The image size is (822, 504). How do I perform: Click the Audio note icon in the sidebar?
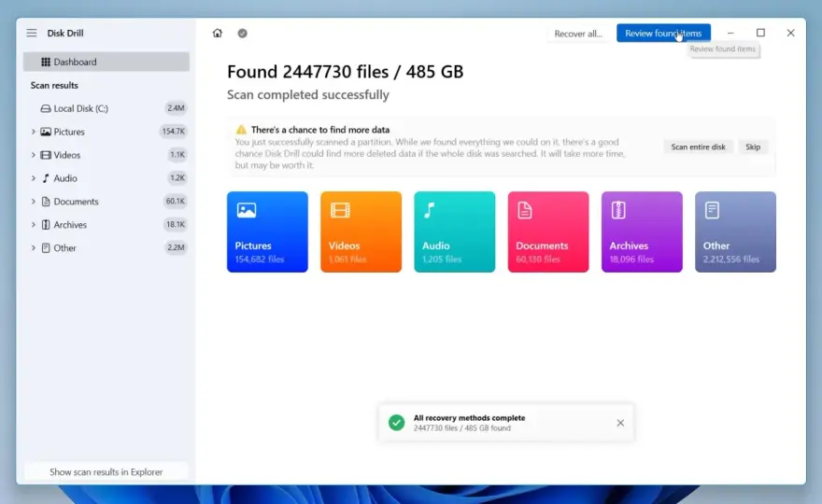pyautogui.click(x=46, y=178)
